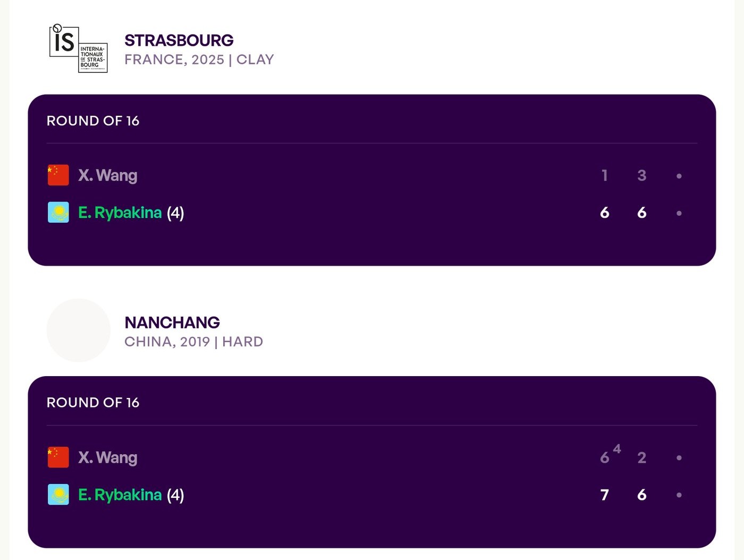Click the "FRANCE, 2025 | CLAY" subtitle
This screenshot has height=560, width=744.
click(x=199, y=60)
